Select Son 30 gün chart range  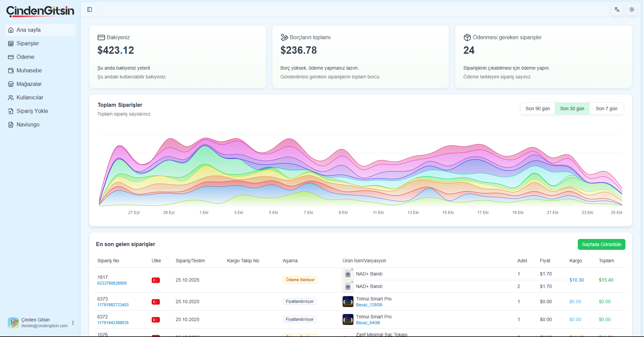(x=572, y=109)
